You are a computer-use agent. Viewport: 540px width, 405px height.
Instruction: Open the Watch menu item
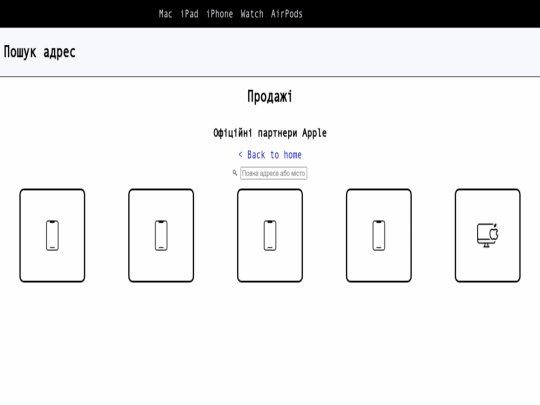(252, 14)
